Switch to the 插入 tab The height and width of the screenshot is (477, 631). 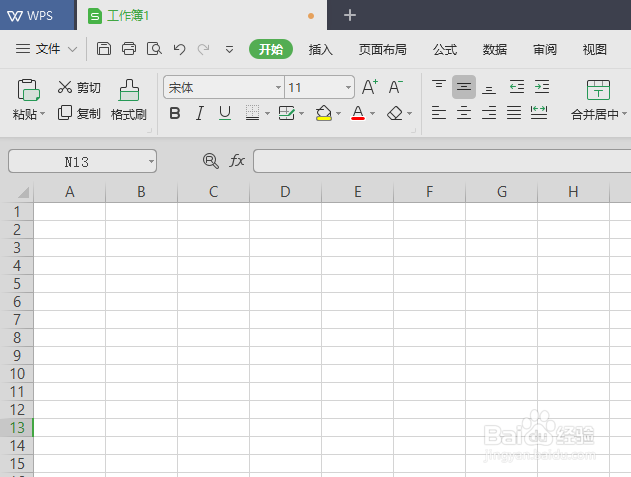[321, 50]
